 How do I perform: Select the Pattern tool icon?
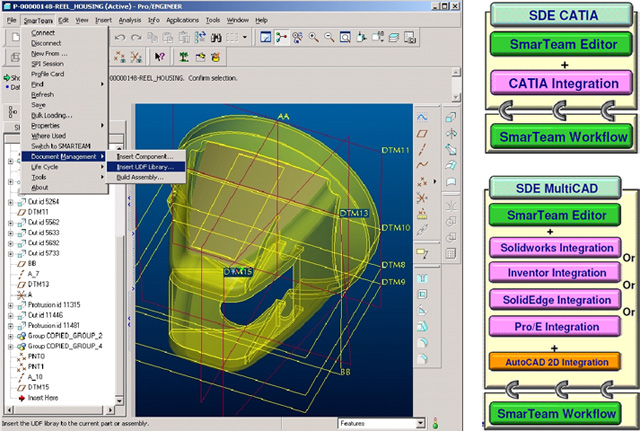[x=451, y=253]
